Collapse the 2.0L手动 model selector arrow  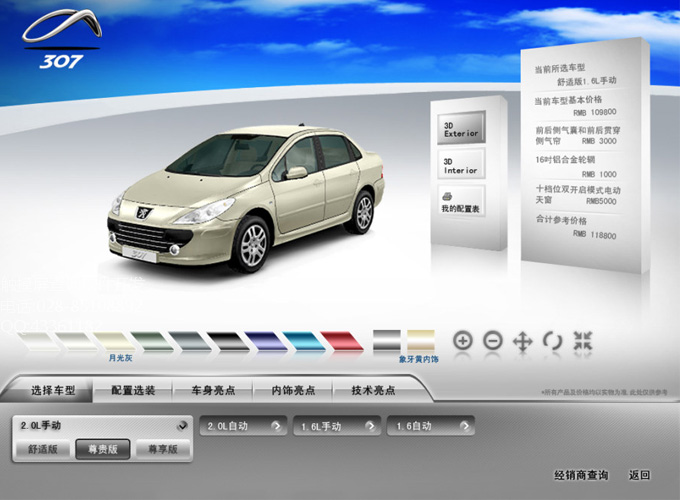(182, 425)
